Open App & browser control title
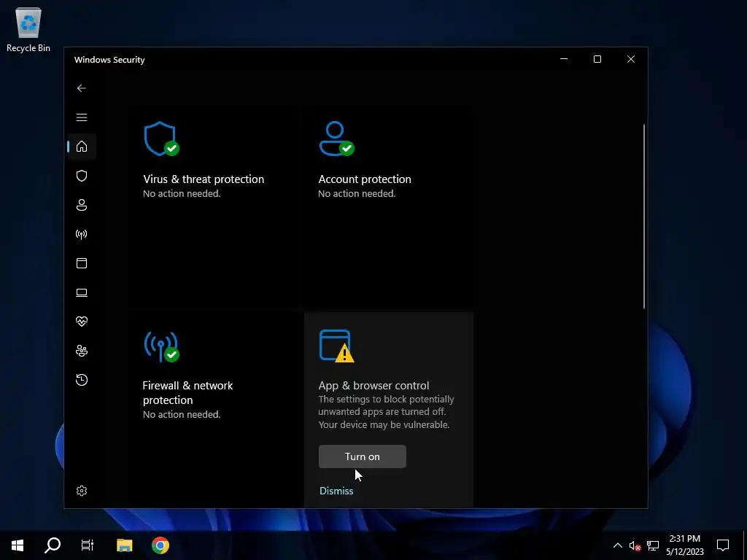747x560 pixels. [x=373, y=385]
